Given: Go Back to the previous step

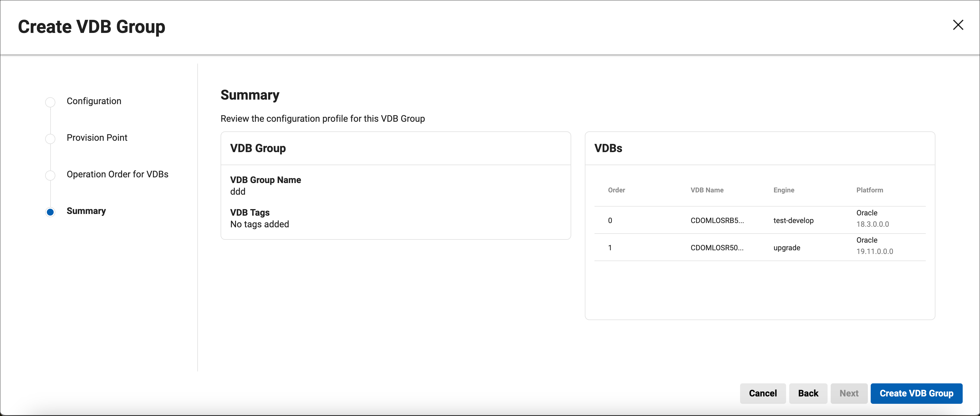Looking at the screenshot, I should 808,393.
